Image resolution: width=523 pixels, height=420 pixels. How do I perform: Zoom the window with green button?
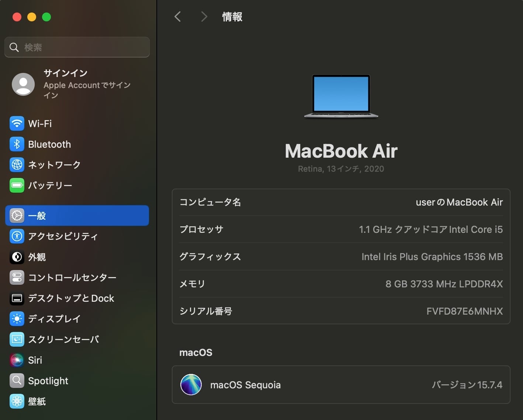46,17
